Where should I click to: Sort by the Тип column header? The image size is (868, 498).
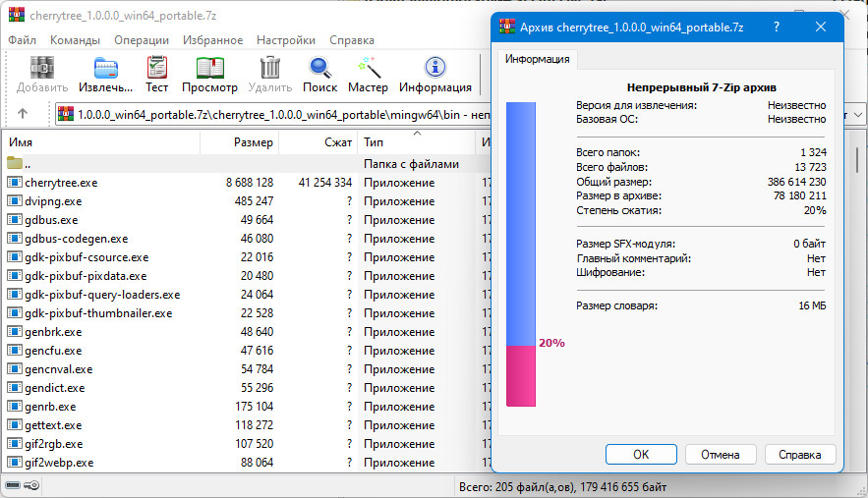tap(416, 142)
